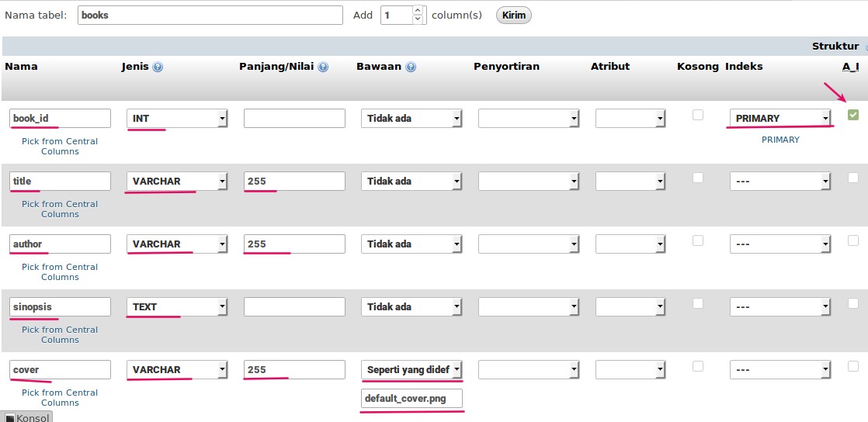868x422 pixels.
Task: Open the Konsol panel icon
Action: pos(10,417)
